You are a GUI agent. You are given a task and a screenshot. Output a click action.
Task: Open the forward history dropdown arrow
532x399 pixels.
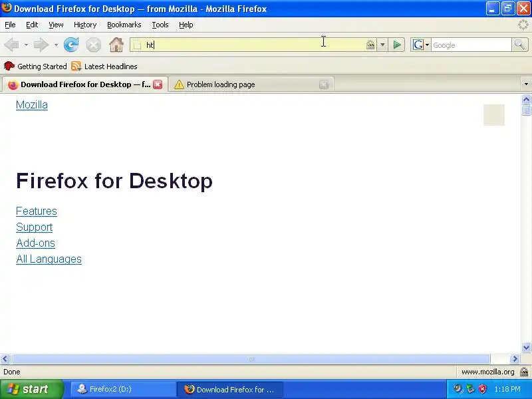click(x=56, y=45)
